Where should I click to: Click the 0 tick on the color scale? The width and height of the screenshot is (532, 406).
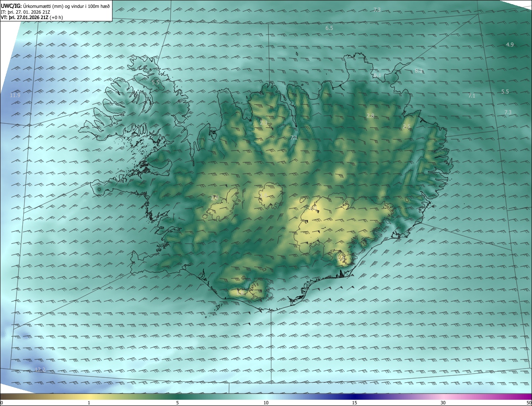coord(2,403)
